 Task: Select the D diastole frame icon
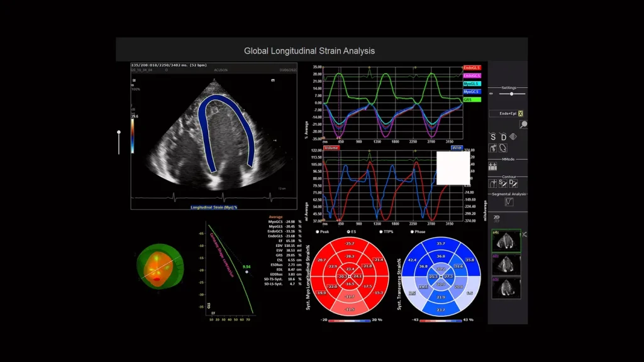pos(504,137)
